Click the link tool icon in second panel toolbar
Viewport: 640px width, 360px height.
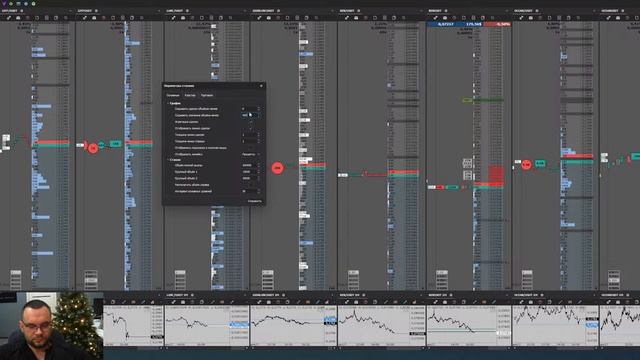[x=84, y=18]
